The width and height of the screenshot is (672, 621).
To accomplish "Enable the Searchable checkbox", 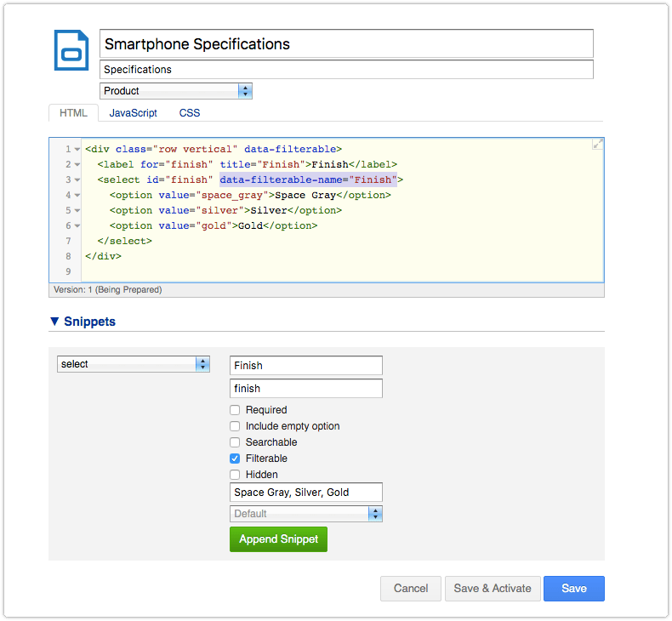I will (x=235, y=442).
